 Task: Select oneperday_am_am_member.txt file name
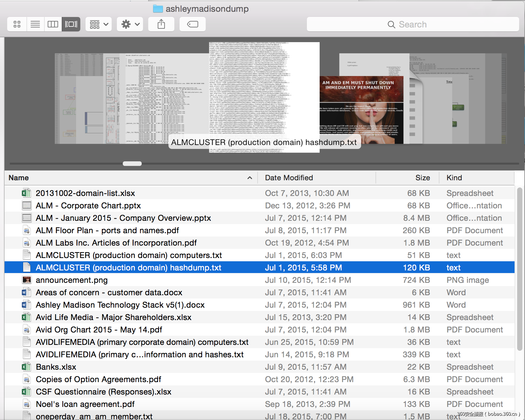coord(94,416)
